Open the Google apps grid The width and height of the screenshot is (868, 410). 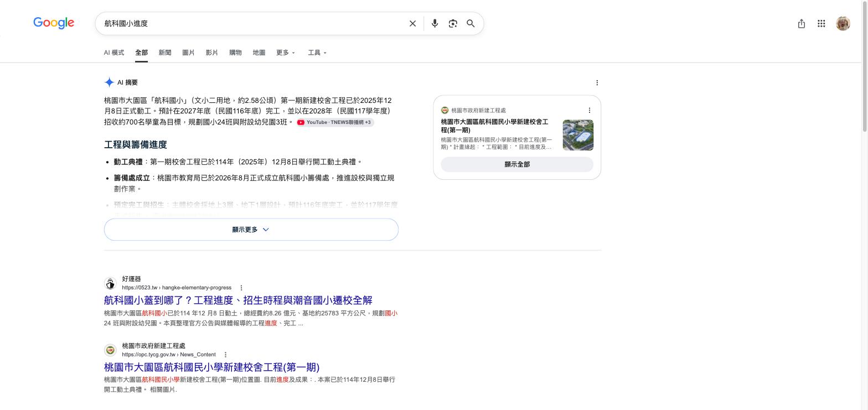pyautogui.click(x=821, y=23)
